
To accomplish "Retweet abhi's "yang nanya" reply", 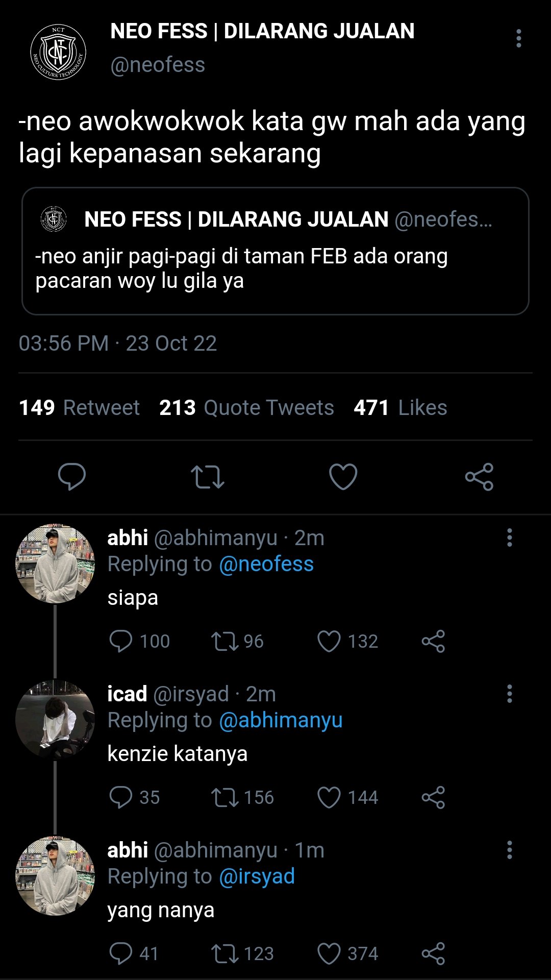I will click(x=225, y=954).
